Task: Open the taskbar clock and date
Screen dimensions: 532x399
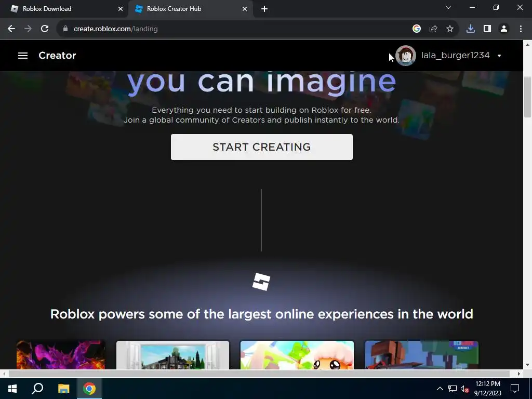Action: click(x=487, y=389)
